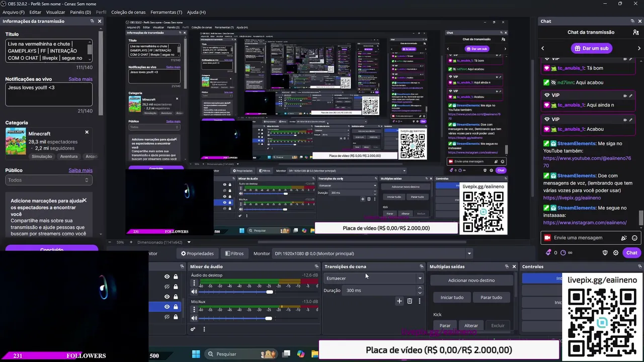The image size is (644, 362).
Task: Open the Propriedades source settings
Action: coord(197,253)
